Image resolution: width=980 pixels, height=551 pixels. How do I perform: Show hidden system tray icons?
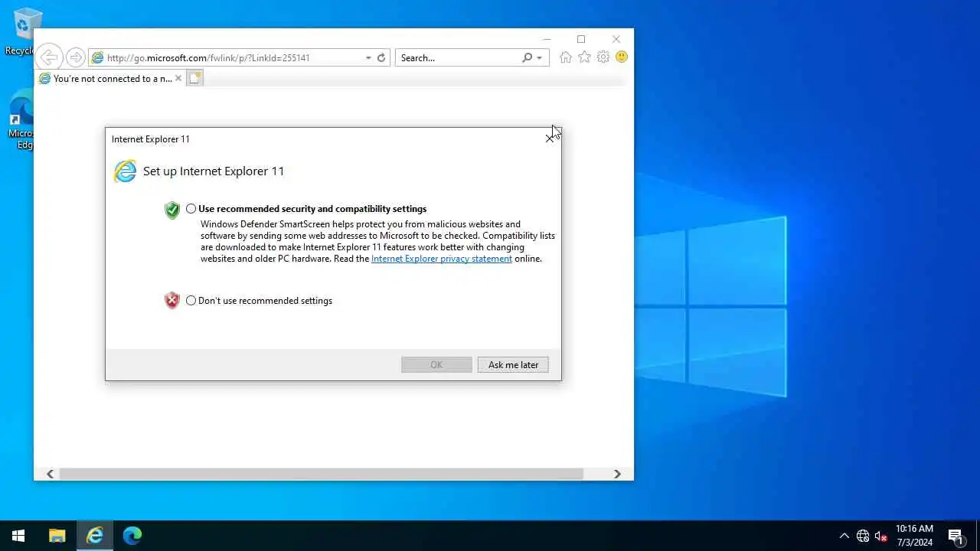844,536
